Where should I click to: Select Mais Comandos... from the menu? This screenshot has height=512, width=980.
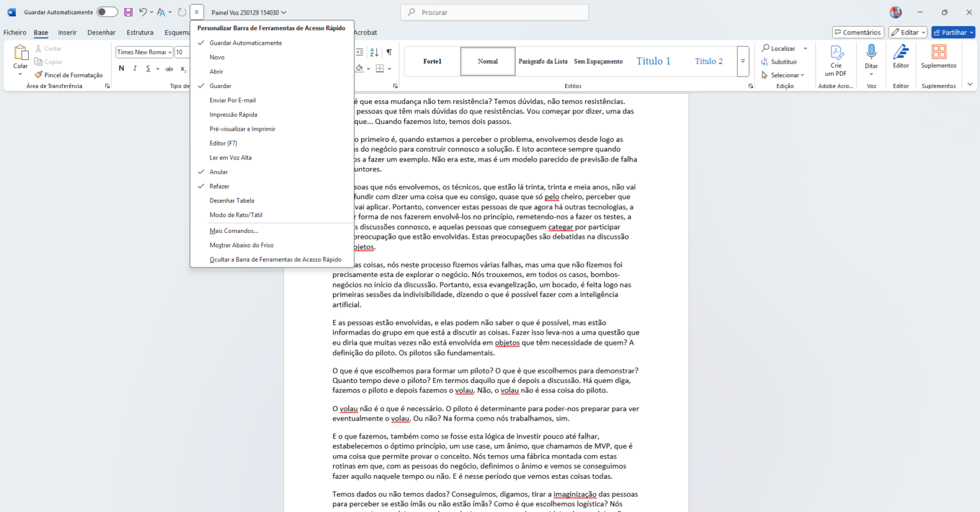272,231
